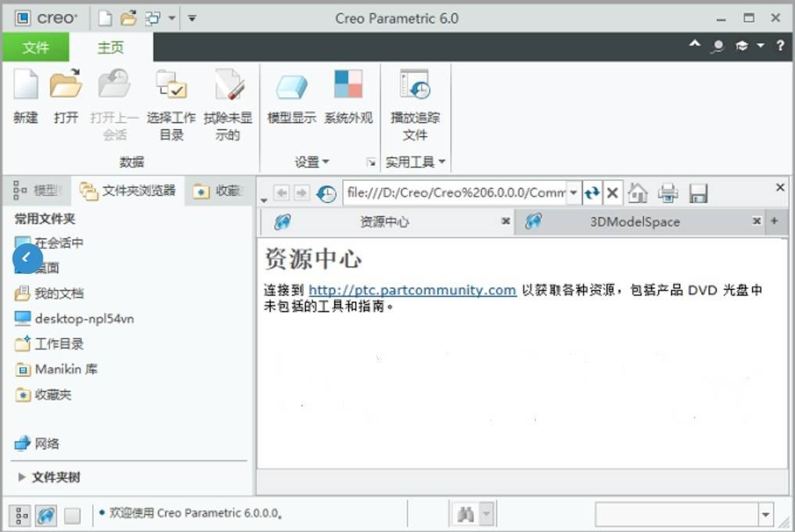The image size is (795, 532).
Task: Select the 文件夹浏览器 (folder browser) tab
Action: (128, 191)
